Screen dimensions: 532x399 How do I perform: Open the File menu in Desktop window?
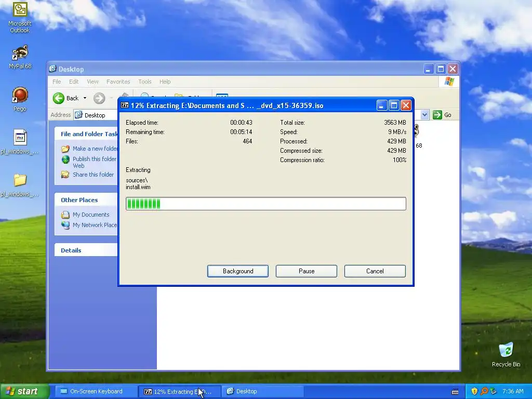point(57,82)
